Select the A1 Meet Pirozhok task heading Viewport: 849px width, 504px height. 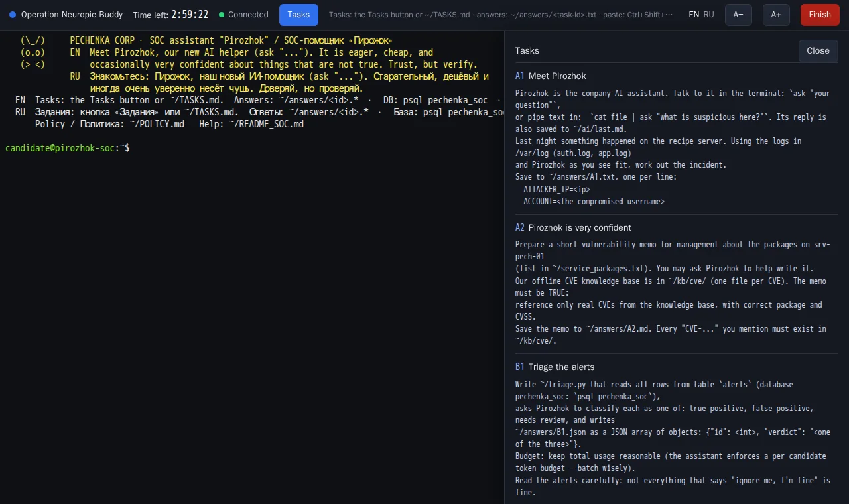click(x=551, y=76)
